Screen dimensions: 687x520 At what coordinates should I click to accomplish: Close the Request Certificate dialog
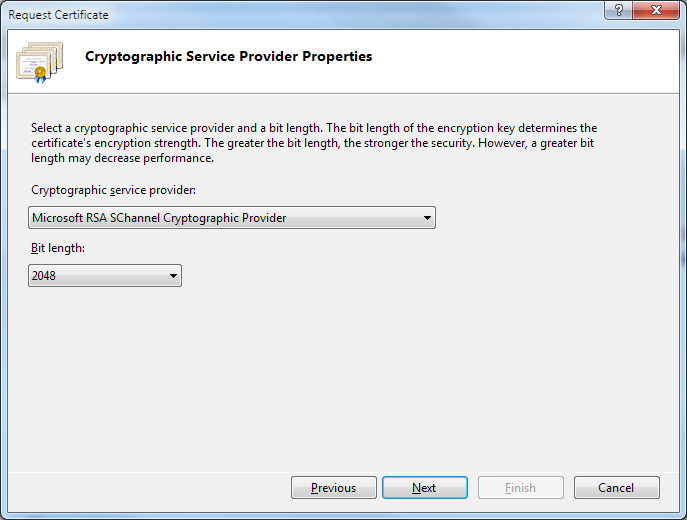click(655, 12)
